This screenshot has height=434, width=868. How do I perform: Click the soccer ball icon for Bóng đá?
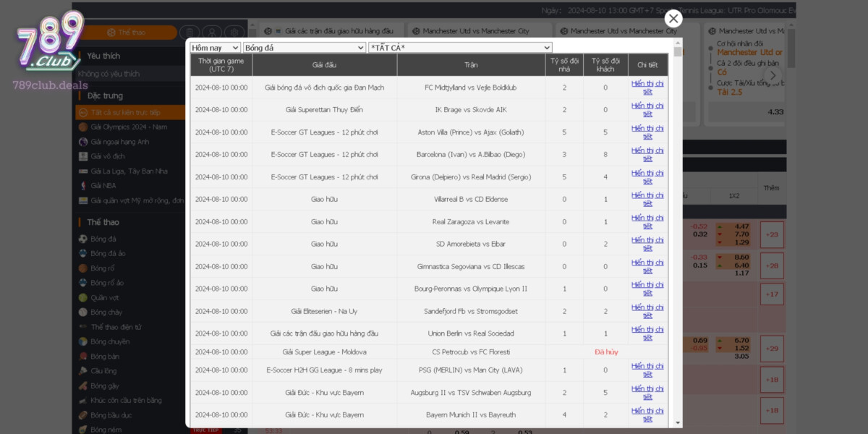coord(83,239)
